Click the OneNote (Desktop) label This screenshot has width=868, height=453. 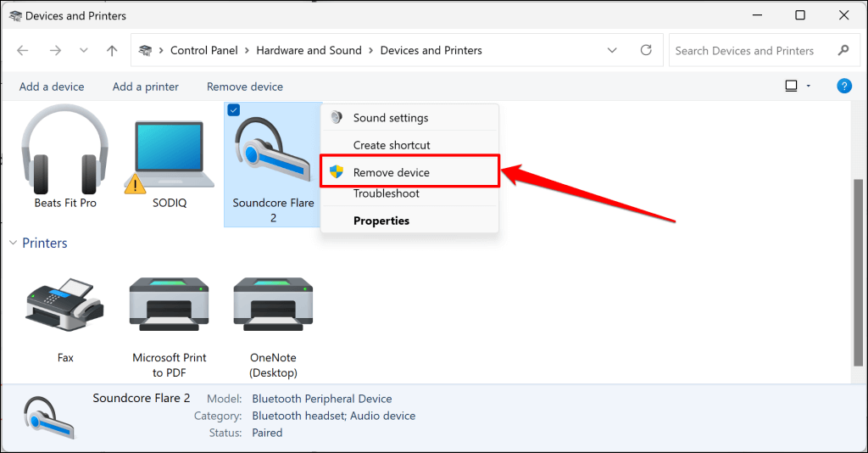point(273,365)
